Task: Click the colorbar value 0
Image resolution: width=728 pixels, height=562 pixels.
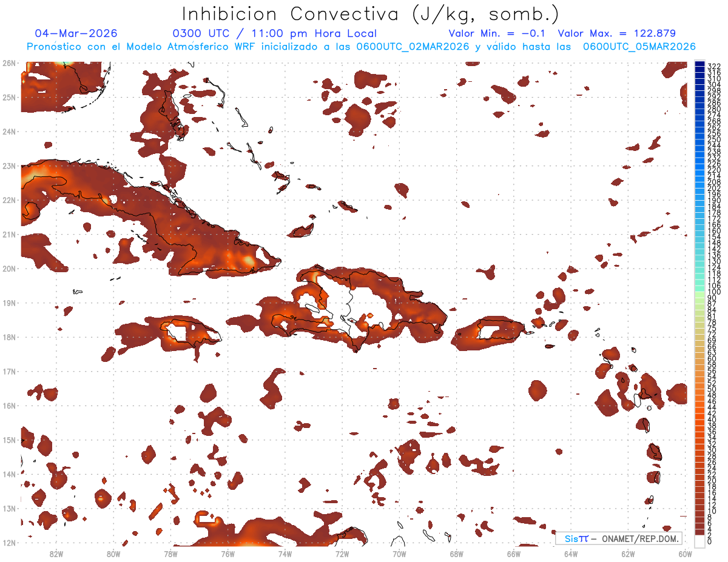Action: pyautogui.click(x=710, y=542)
